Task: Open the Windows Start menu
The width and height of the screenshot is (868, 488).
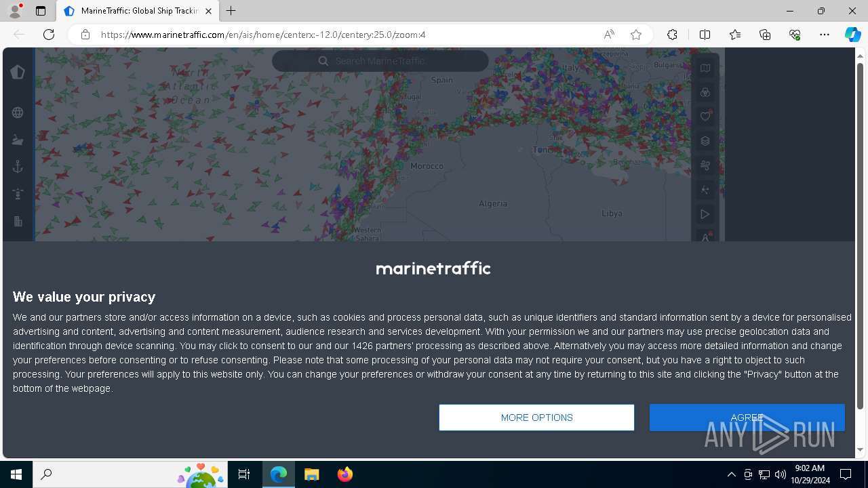Action: click(16, 474)
